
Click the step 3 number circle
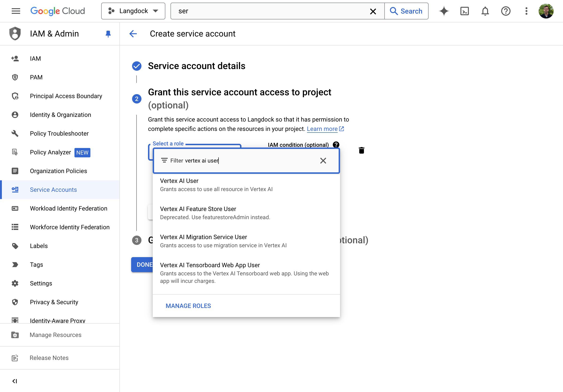click(x=137, y=240)
